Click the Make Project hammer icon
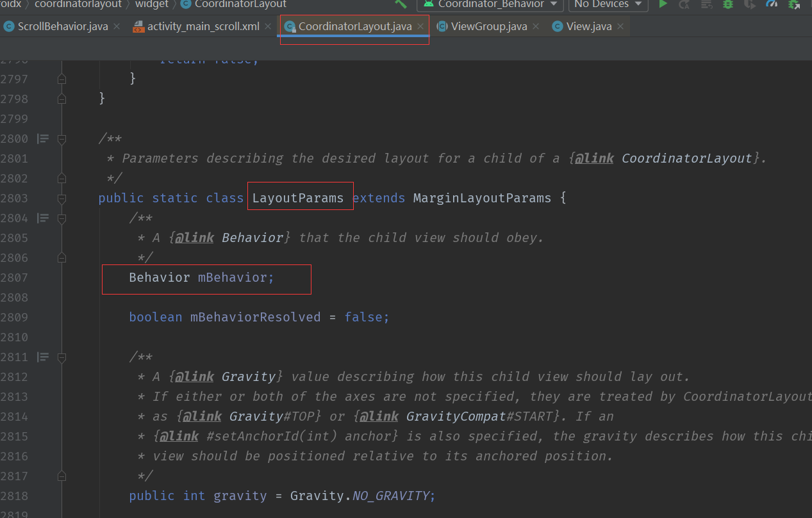Viewport: 812px width, 518px height. (x=401, y=4)
